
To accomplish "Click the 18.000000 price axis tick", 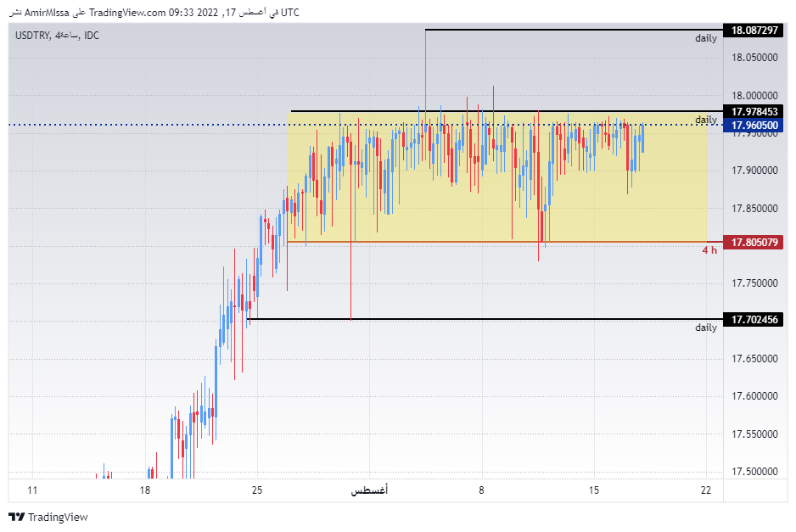I will 754,95.
